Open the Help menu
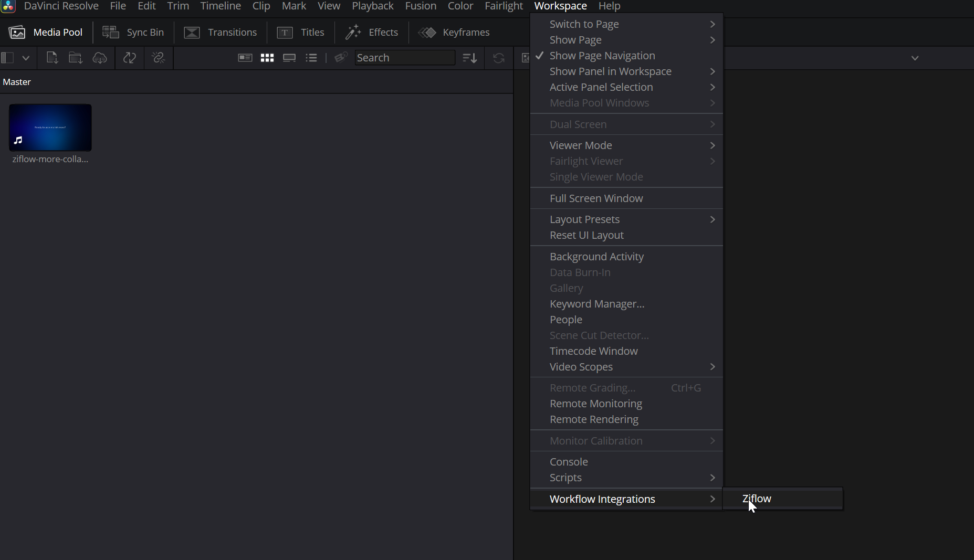The image size is (974, 560). 610,6
